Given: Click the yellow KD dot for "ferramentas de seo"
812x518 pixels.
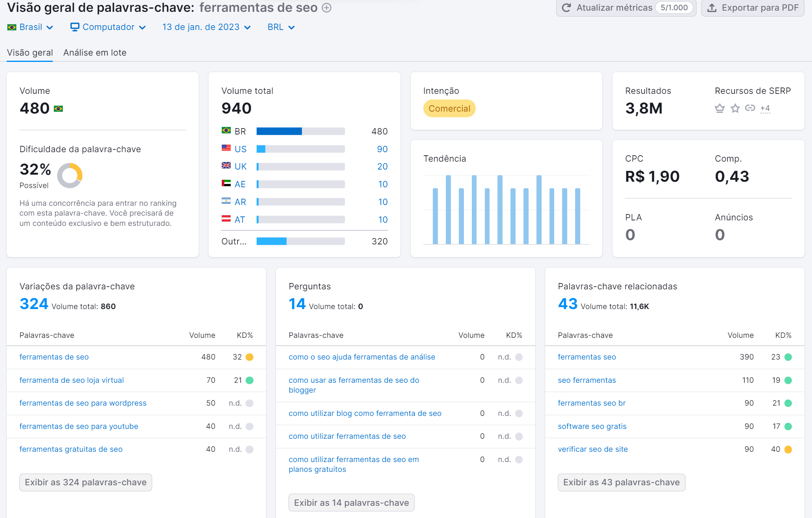Looking at the screenshot, I should pos(250,357).
